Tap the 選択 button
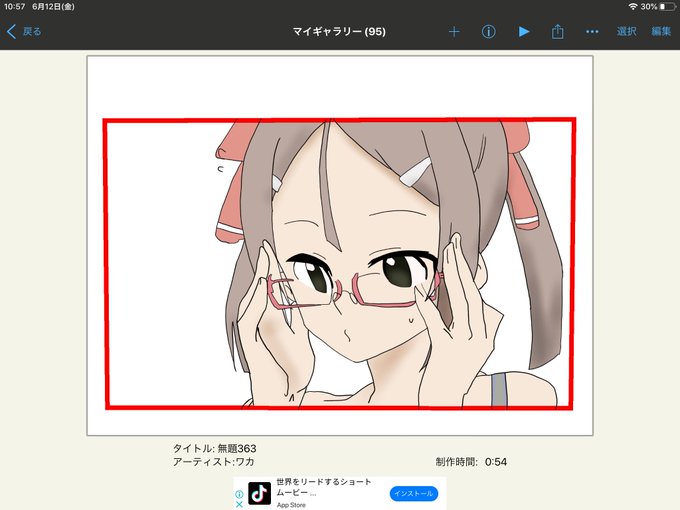This screenshot has height=510, width=680. pyautogui.click(x=627, y=32)
